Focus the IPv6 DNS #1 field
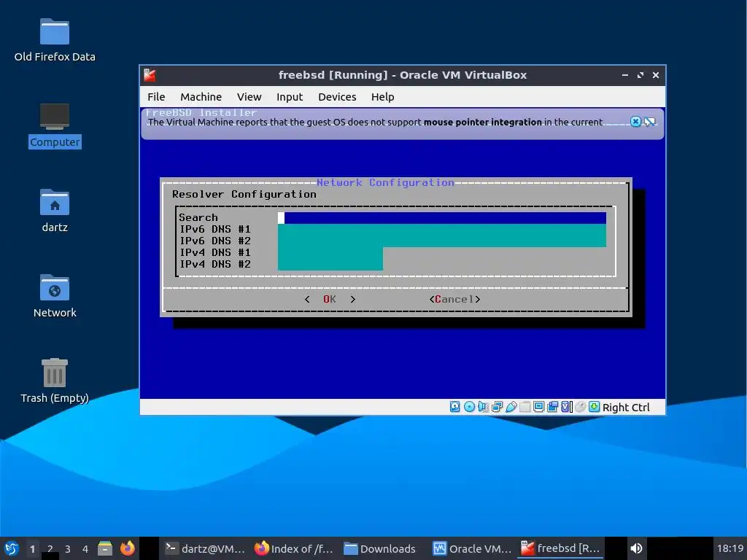Viewport: 747px width, 560px height. click(441, 230)
